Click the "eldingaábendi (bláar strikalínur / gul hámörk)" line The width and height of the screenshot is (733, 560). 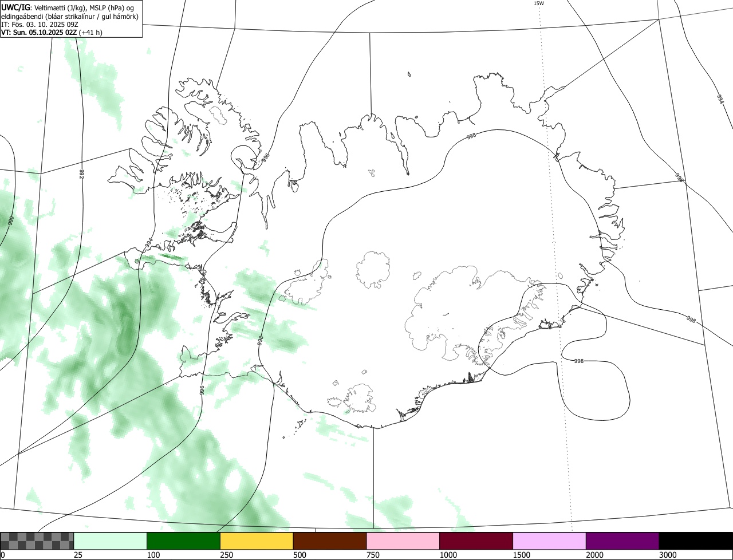pyautogui.click(x=70, y=16)
